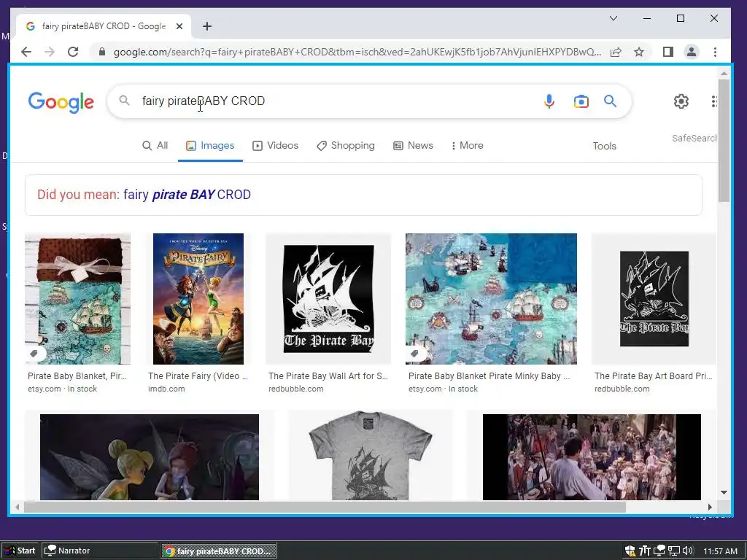Open a new tab with the plus button
Image resolution: width=747 pixels, height=560 pixels.
[206, 26]
